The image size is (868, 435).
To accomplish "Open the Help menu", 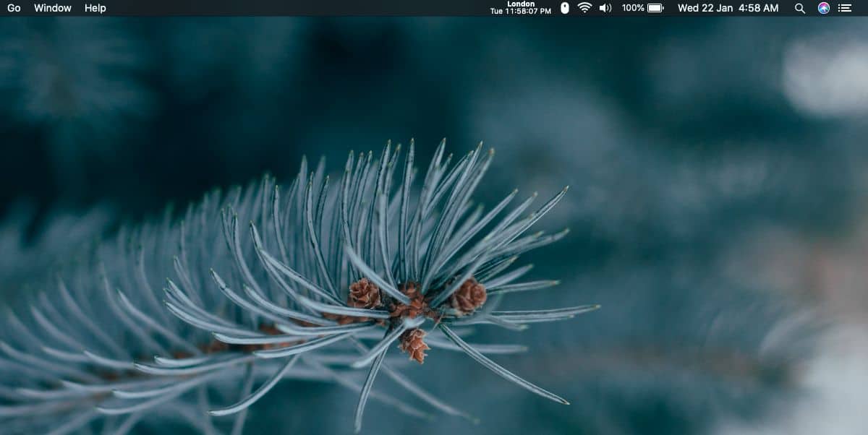I will 95,8.
